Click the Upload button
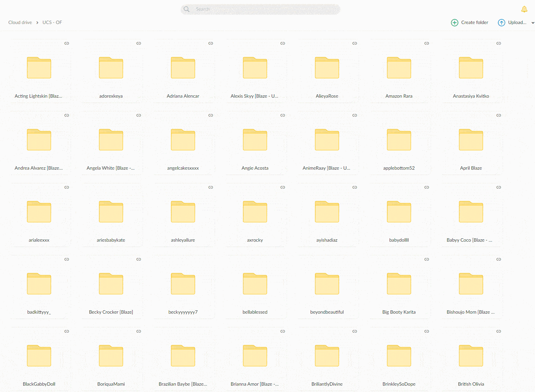 pyautogui.click(x=512, y=22)
